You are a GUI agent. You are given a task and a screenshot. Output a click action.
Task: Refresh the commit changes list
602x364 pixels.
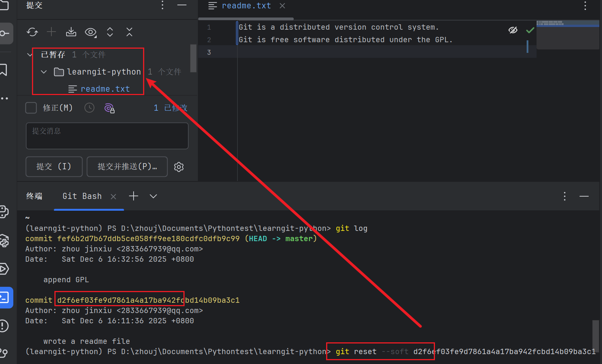(x=32, y=32)
